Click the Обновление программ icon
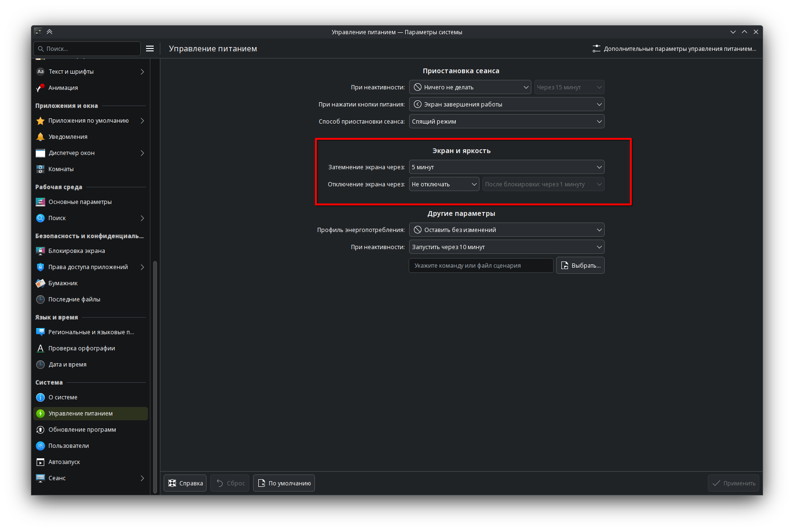Image resolution: width=794 pixels, height=532 pixels. (40, 430)
